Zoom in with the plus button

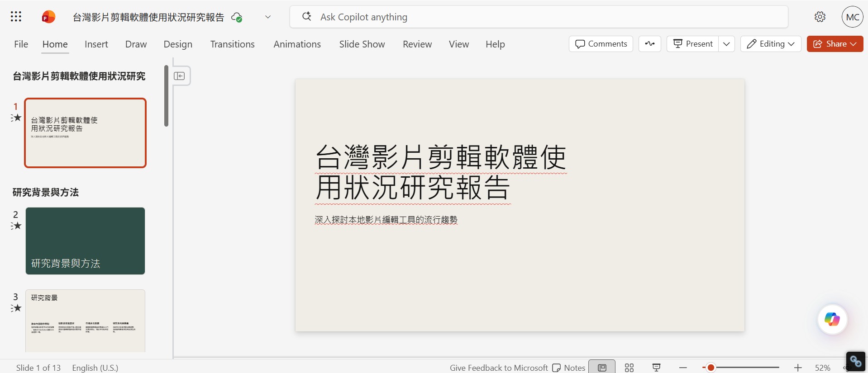coord(798,368)
